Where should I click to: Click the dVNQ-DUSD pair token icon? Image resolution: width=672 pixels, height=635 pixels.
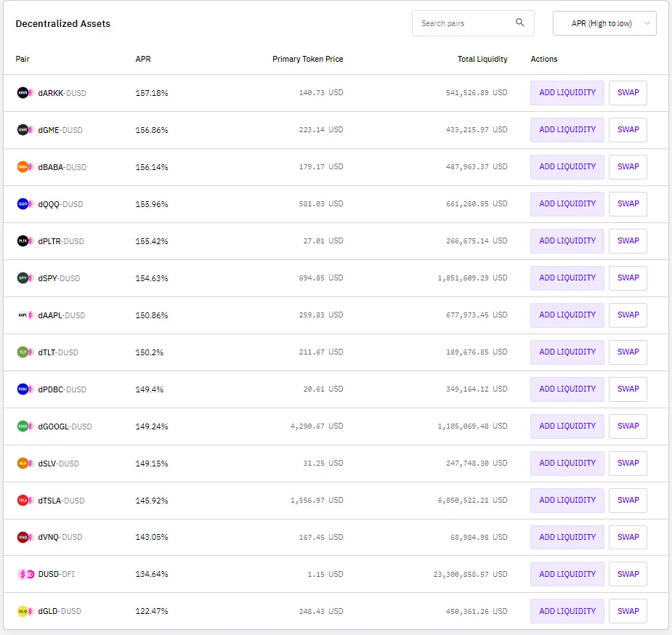click(x=25, y=537)
